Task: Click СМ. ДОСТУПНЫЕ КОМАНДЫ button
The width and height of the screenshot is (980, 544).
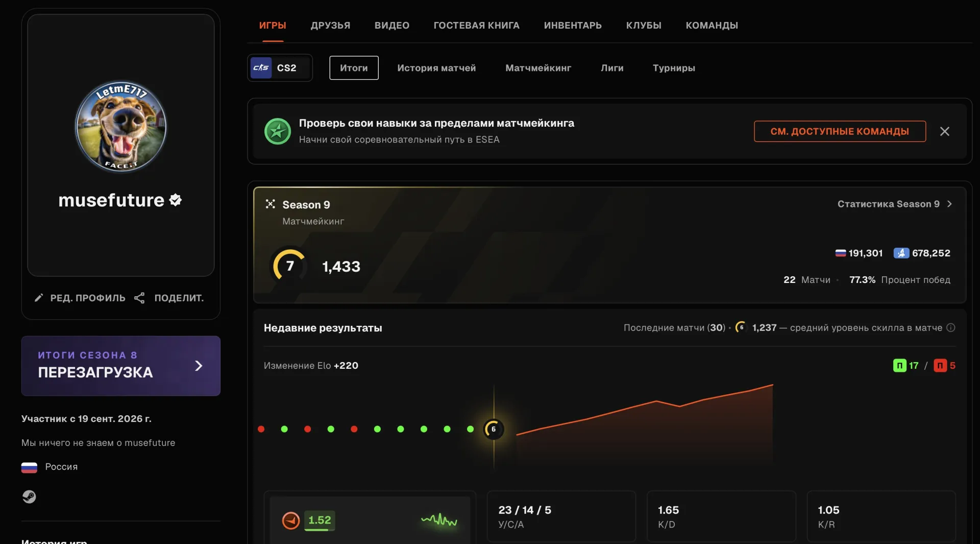Action: click(x=840, y=131)
